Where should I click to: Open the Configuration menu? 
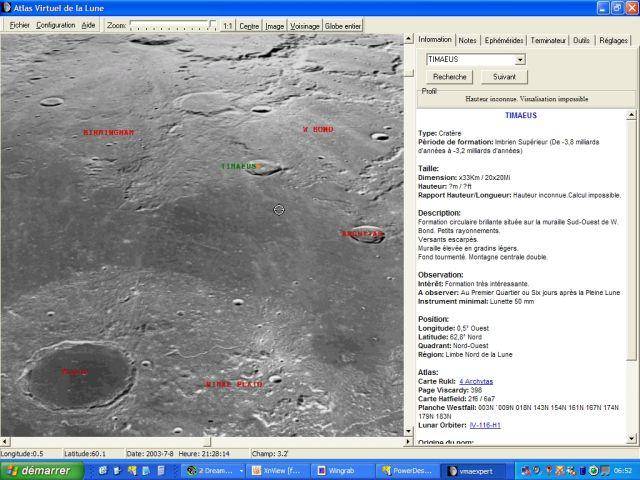56,25
